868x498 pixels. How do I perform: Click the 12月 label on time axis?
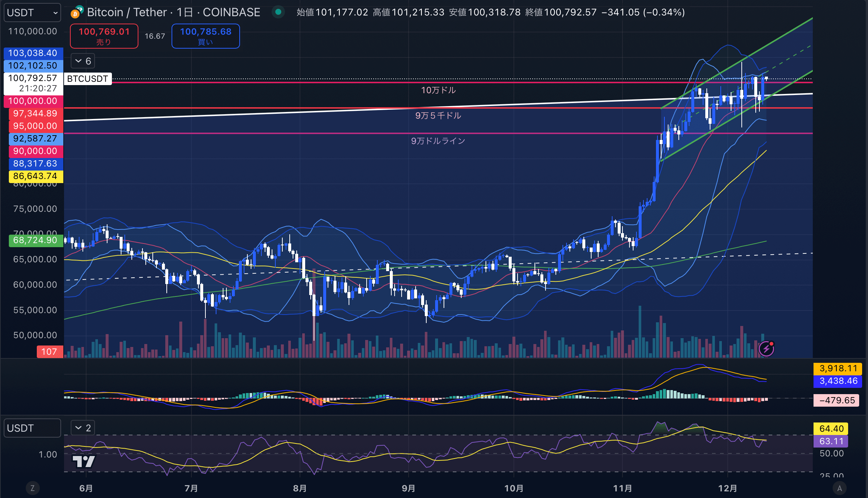tap(728, 488)
